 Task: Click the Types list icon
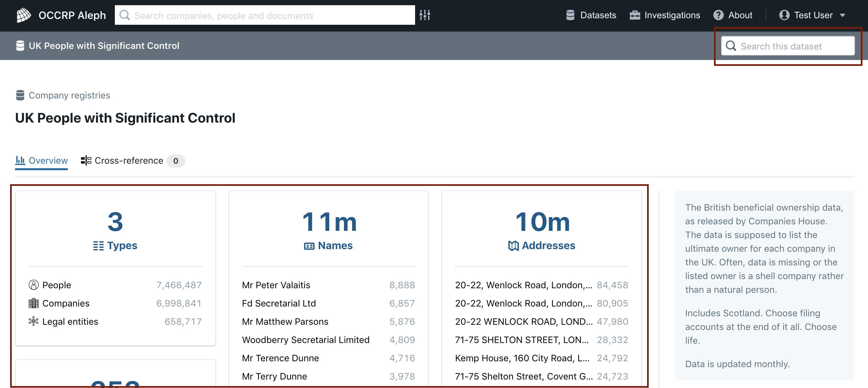[x=99, y=246]
